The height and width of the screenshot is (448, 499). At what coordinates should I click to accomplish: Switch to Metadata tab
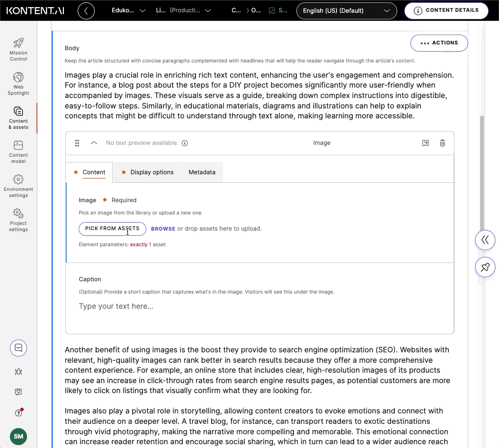point(202,172)
